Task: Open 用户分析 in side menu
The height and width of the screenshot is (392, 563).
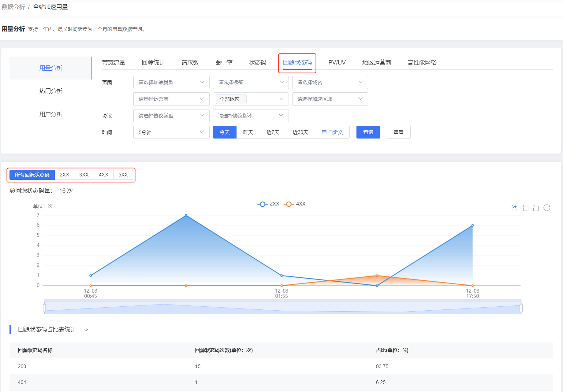Action: [51, 114]
